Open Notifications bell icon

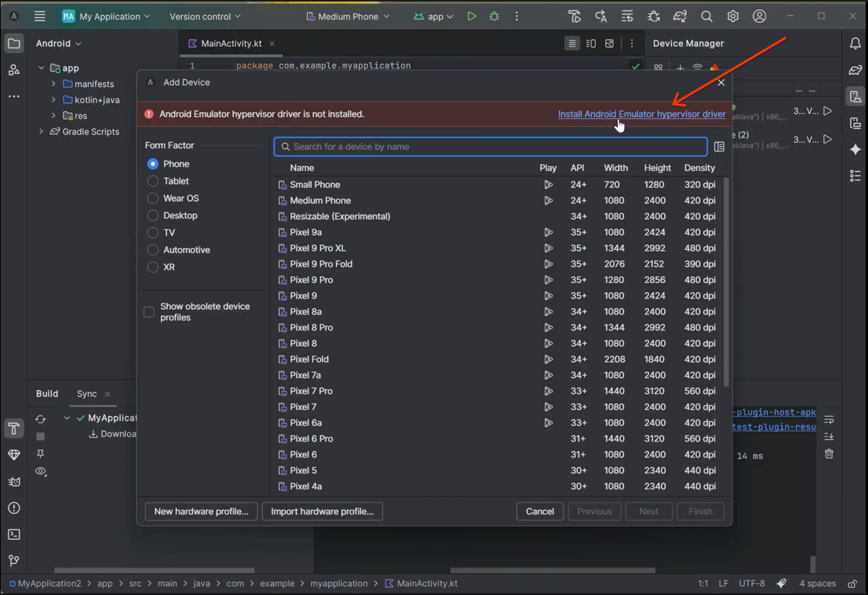tap(855, 43)
